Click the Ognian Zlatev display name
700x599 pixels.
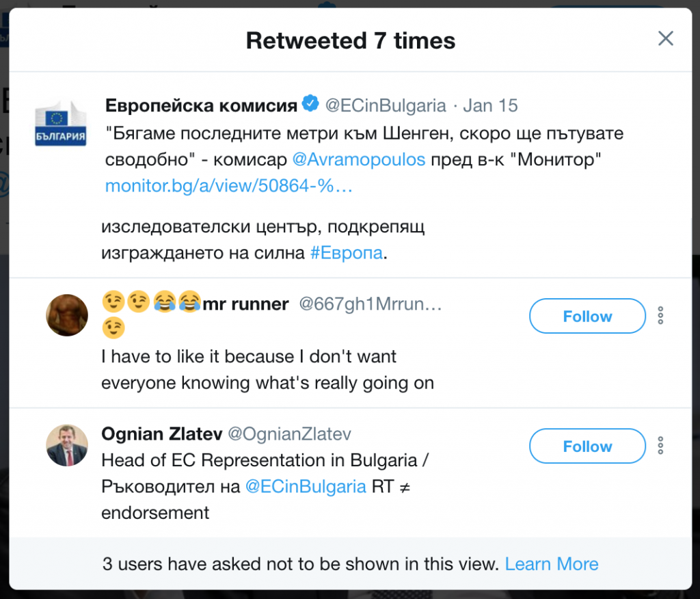(x=160, y=434)
